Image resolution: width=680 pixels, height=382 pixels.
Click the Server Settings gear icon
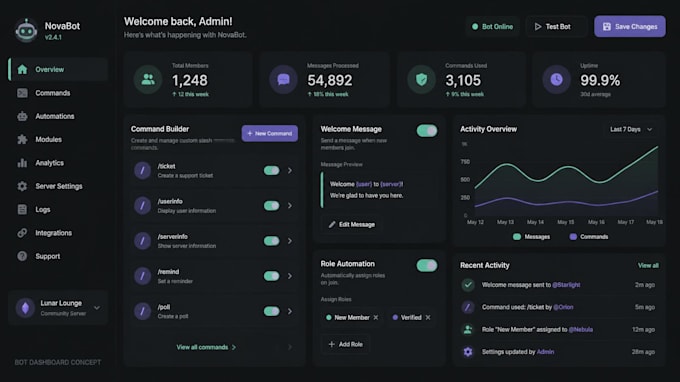(x=22, y=186)
